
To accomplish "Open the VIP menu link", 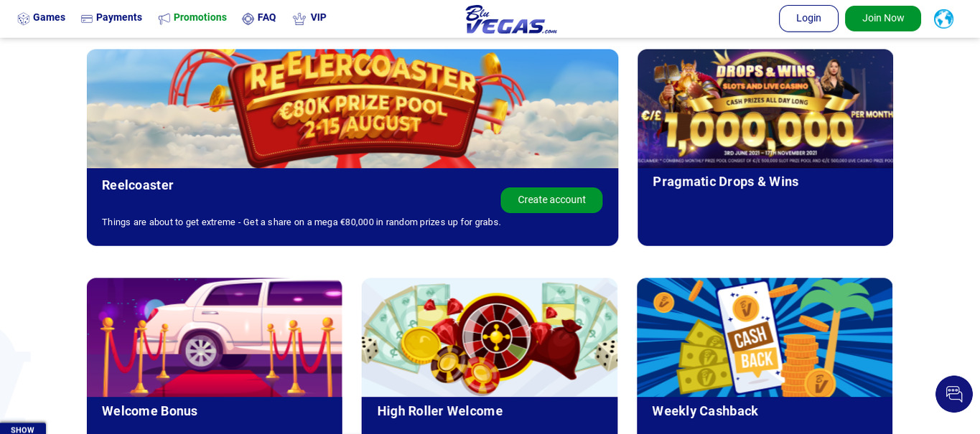I will coord(318,17).
